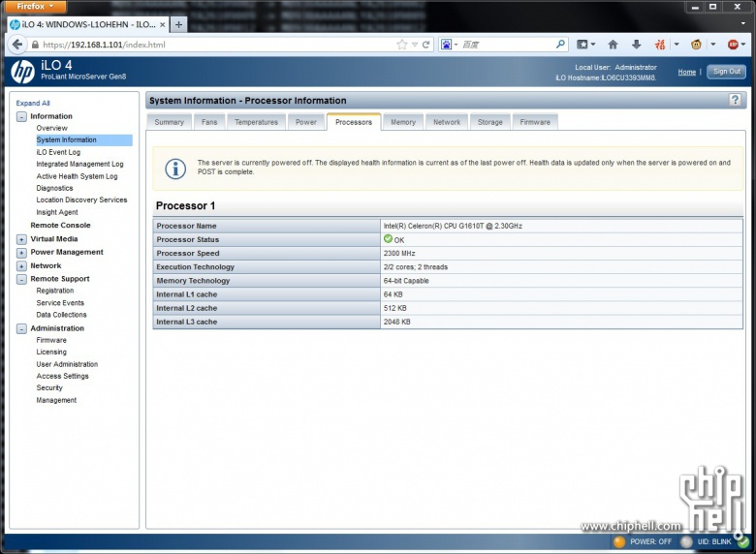Viewport: 756px width, 554px height.
Task: Open User Administration
Action: click(x=67, y=365)
